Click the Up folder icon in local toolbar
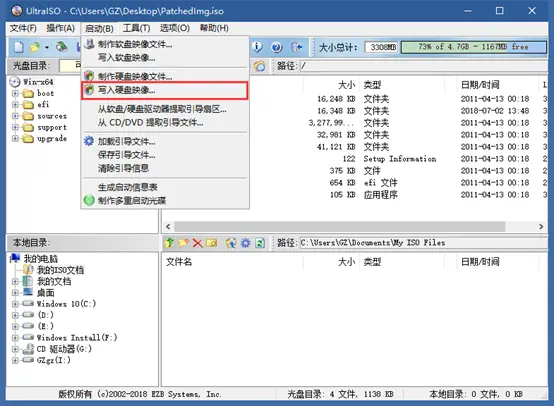The height and width of the screenshot is (406, 554). pos(169,243)
